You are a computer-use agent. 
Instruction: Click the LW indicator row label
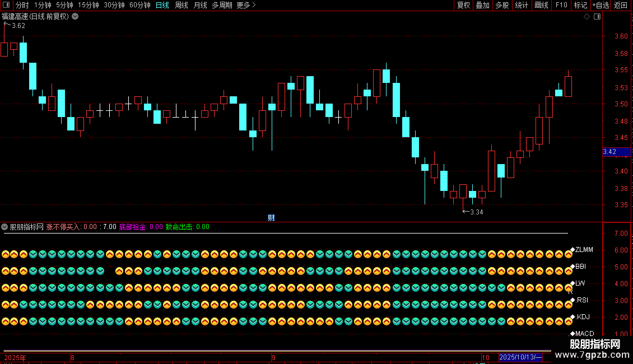tap(580, 283)
